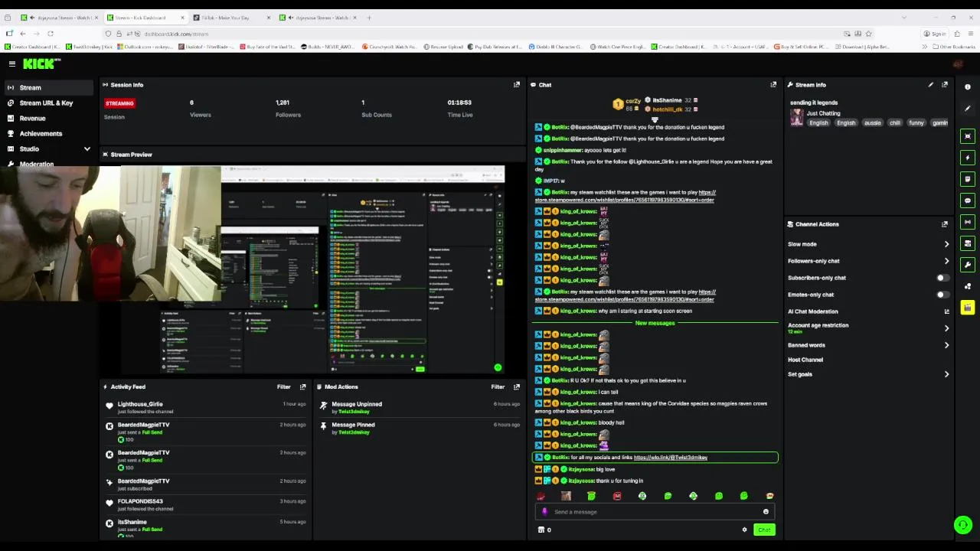Toggle the wrench widget icon in right sidebar

pos(968,265)
